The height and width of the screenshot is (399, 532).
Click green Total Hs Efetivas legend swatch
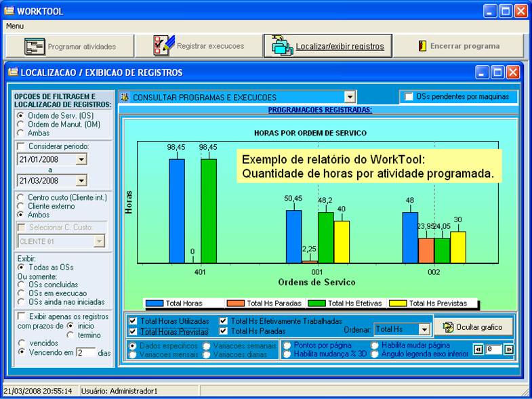[x=317, y=303]
